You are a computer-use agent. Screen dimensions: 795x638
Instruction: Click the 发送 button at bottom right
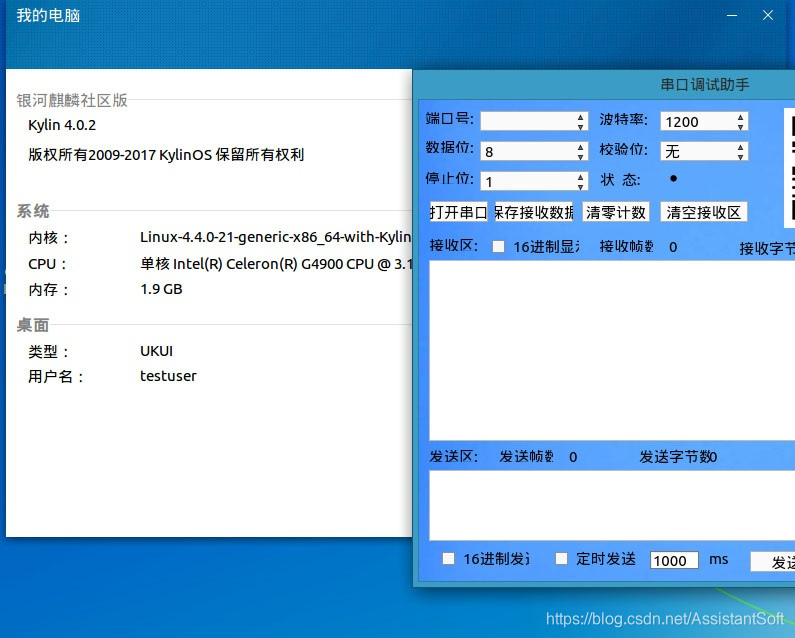(773, 561)
